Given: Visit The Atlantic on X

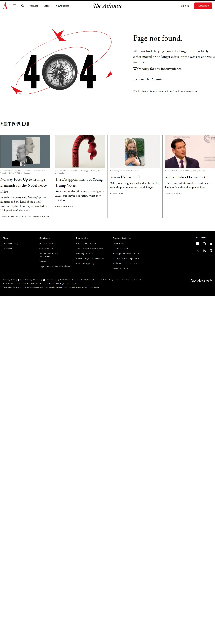Looking at the screenshot, I should pyautogui.click(x=197, y=251).
